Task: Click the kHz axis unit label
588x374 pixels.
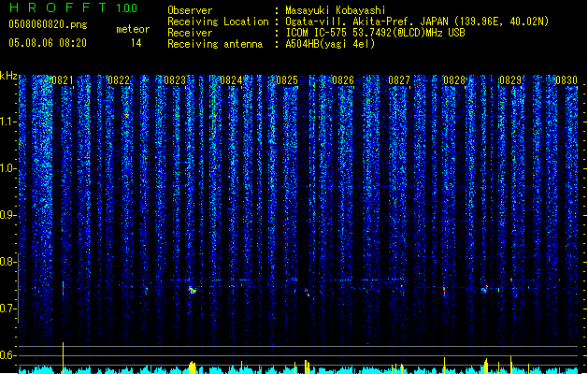Action: click(8, 76)
